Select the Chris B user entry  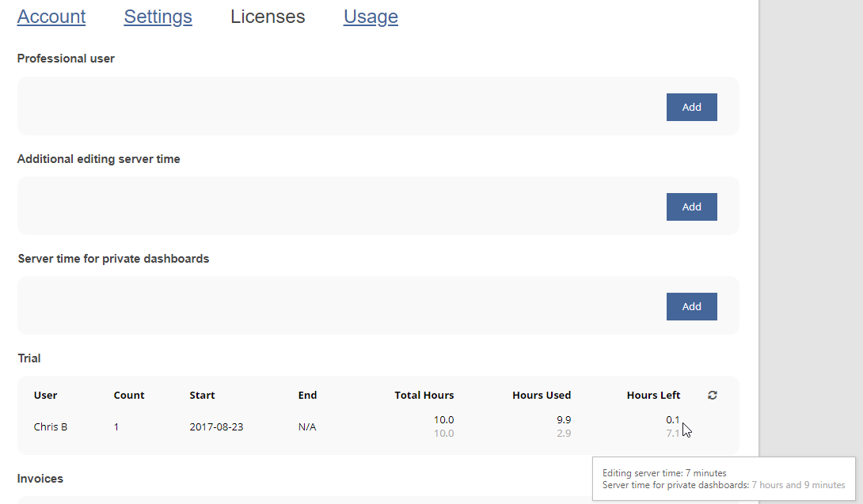coord(51,427)
